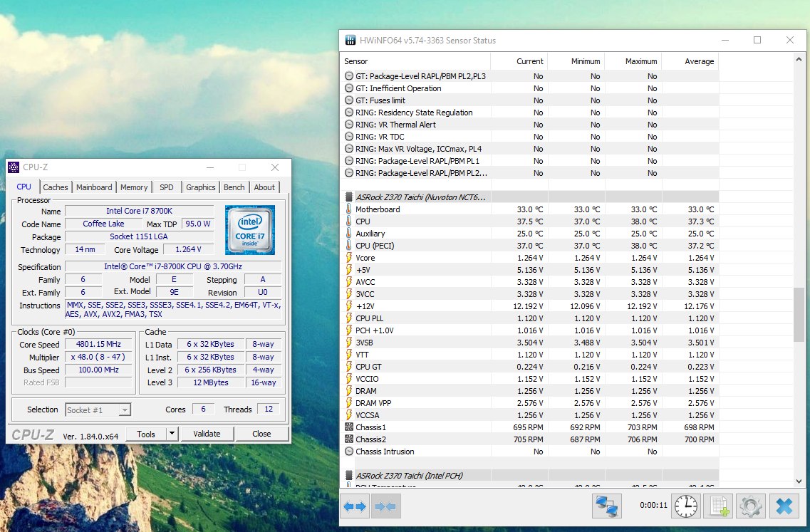
Task: Open the Socket #1 selection dropdown
Action: tap(98, 410)
